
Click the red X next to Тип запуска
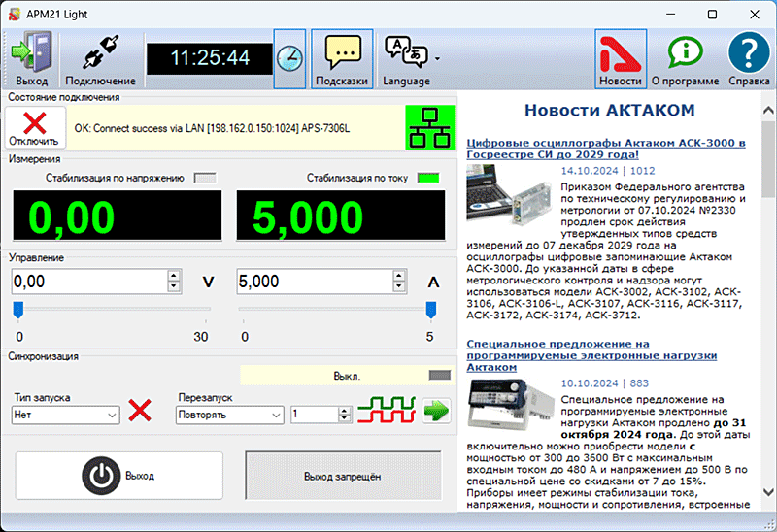[x=140, y=410]
